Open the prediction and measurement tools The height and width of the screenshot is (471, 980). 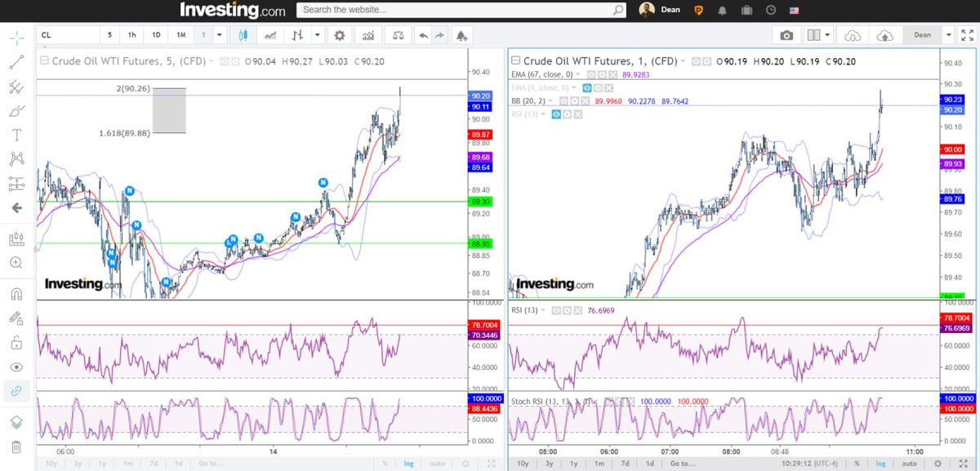pyautogui.click(x=16, y=184)
